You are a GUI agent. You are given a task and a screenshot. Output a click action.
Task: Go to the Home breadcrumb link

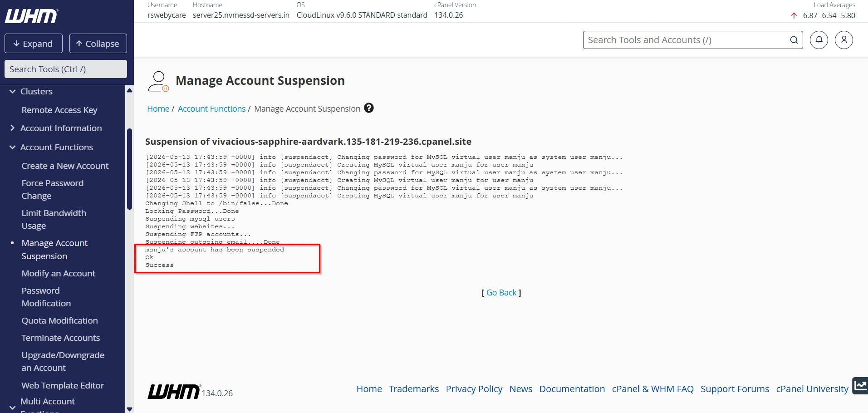pos(158,108)
